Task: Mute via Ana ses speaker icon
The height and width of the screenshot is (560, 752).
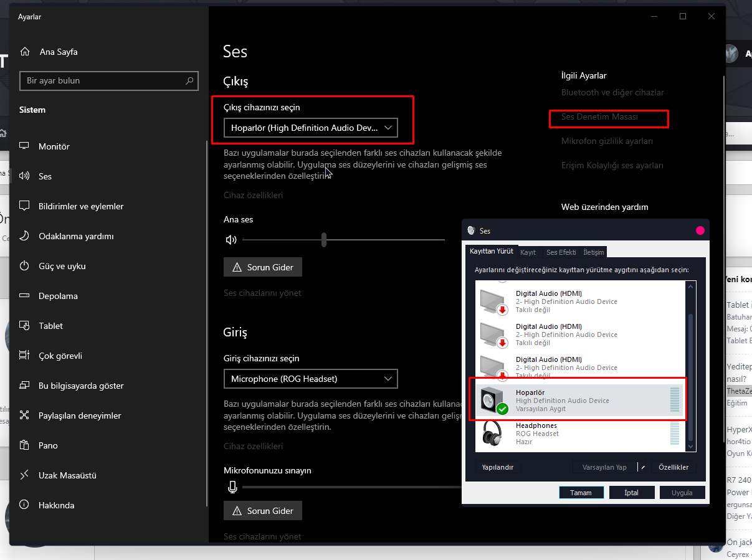Action: click(x=231, y=240)
